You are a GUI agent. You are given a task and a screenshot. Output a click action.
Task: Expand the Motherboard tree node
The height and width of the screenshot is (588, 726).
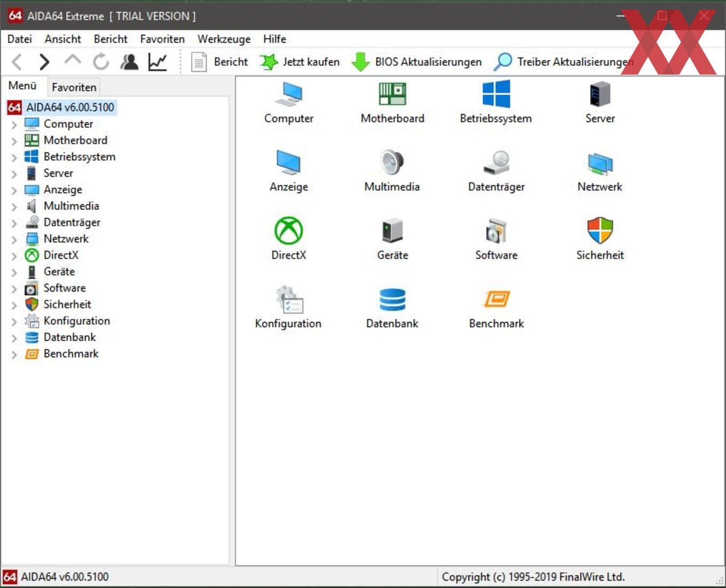tap(14, 142)
